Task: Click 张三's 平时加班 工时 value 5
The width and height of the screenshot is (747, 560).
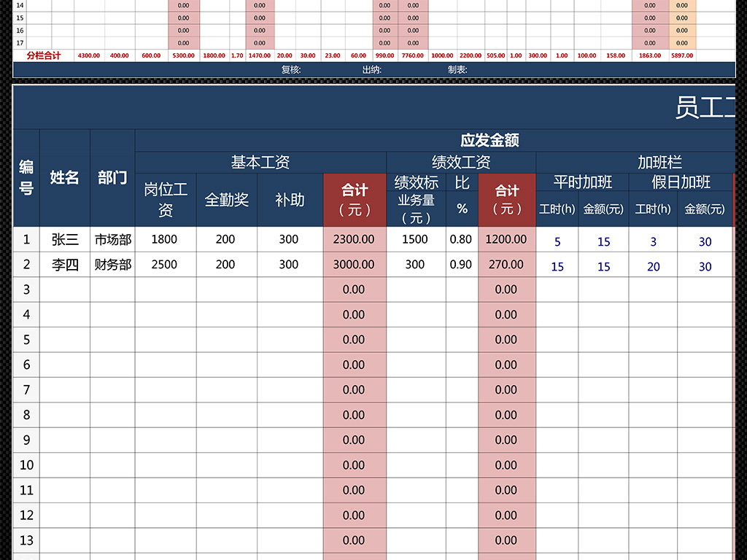Action: (557, 239)
